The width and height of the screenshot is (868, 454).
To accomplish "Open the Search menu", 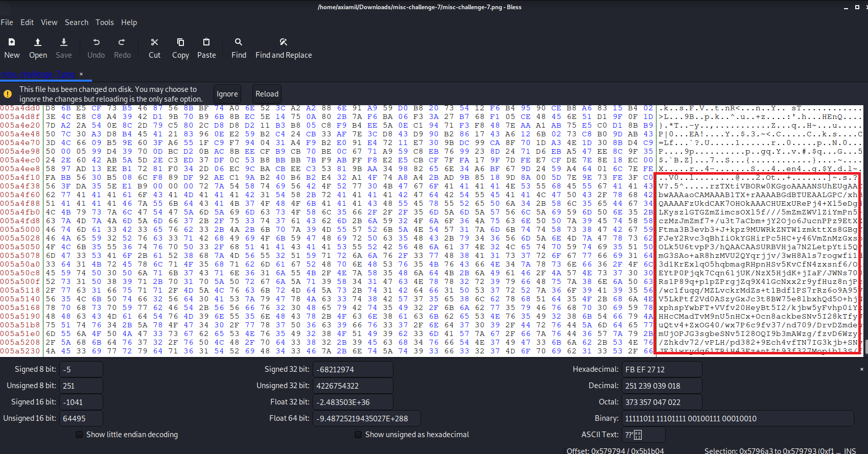I will pos(77,22).
